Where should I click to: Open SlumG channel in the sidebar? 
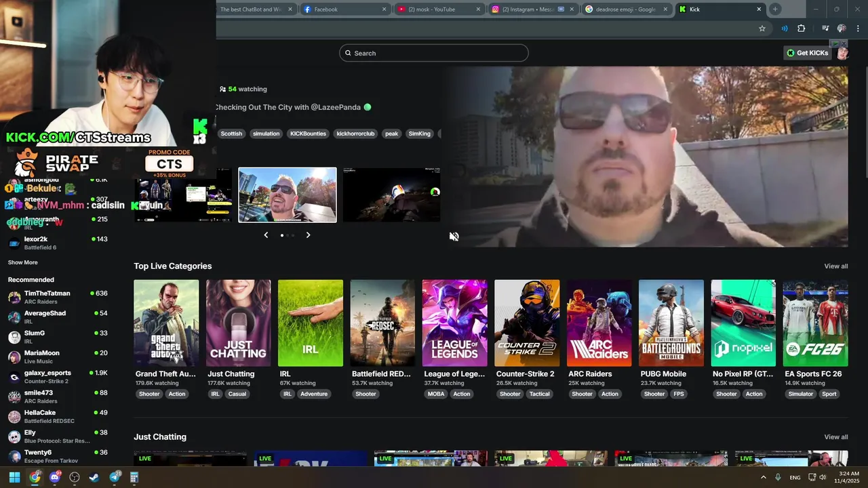click(58, 337)
